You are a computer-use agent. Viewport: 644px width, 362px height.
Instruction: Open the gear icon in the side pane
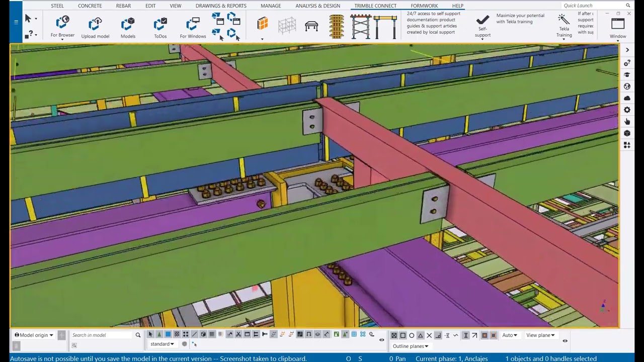(627, 110)
